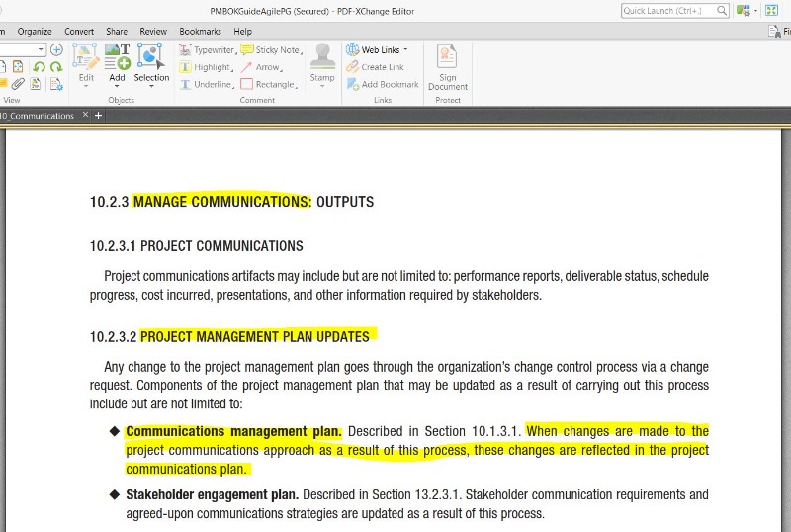The image size is (791, 532).
Task: Click the window title 'PDF-XChange Editor'
Action: [376, 11]
